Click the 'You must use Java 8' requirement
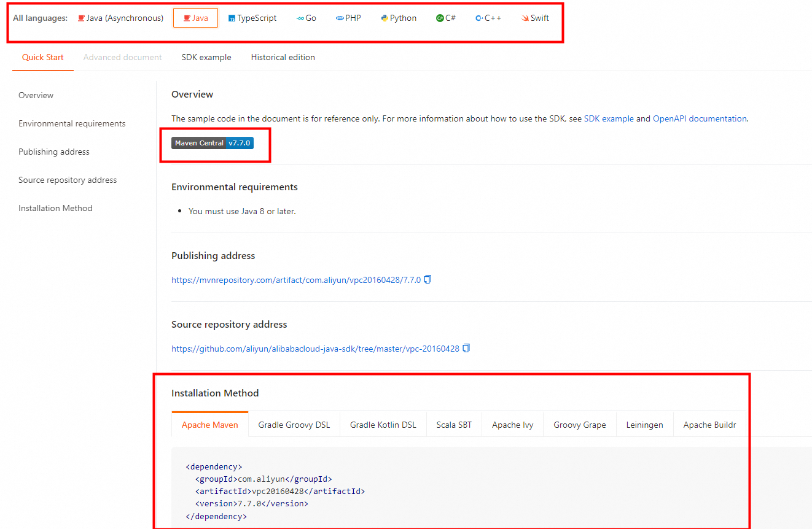812x529 pixels. click(x=242, y=211)
